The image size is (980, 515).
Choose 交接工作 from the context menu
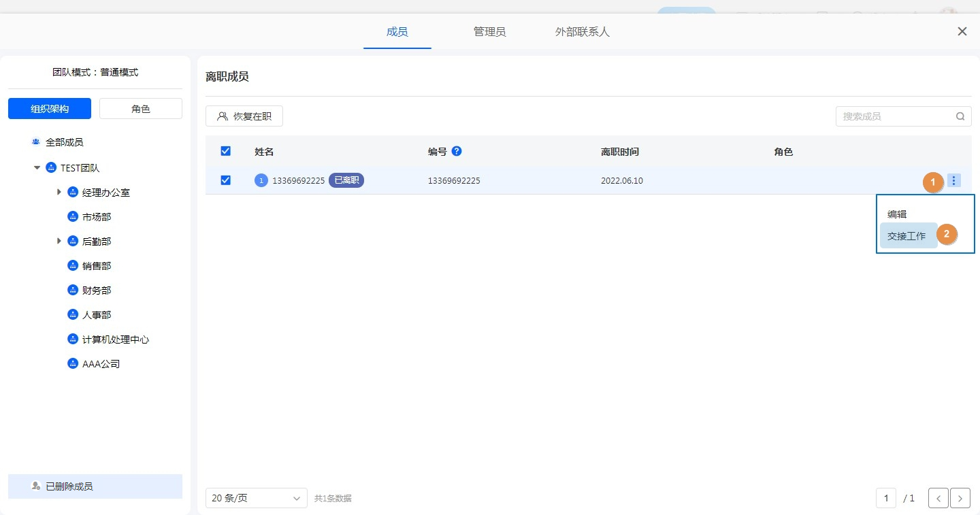[906, 236]
